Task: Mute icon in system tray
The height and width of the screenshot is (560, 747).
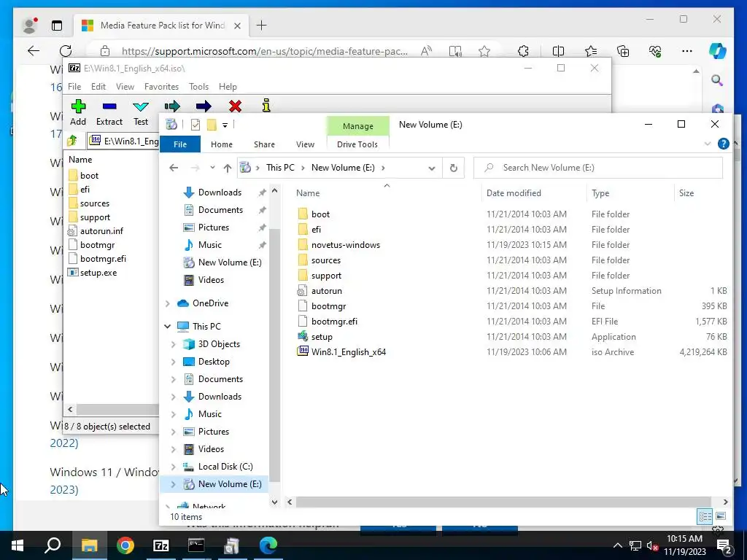Action: pyautogui.click(x=651, y=545)
